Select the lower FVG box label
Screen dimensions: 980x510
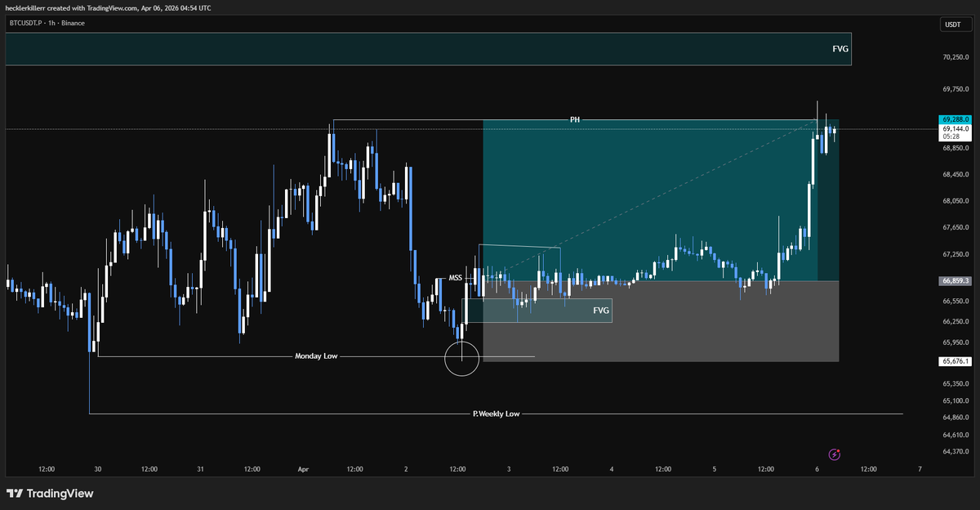click(601, 311)
